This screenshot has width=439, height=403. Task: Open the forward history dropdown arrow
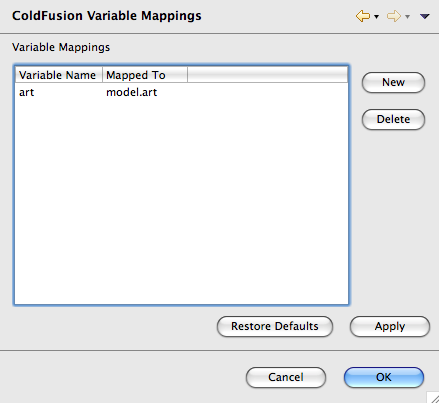(407, 16)
